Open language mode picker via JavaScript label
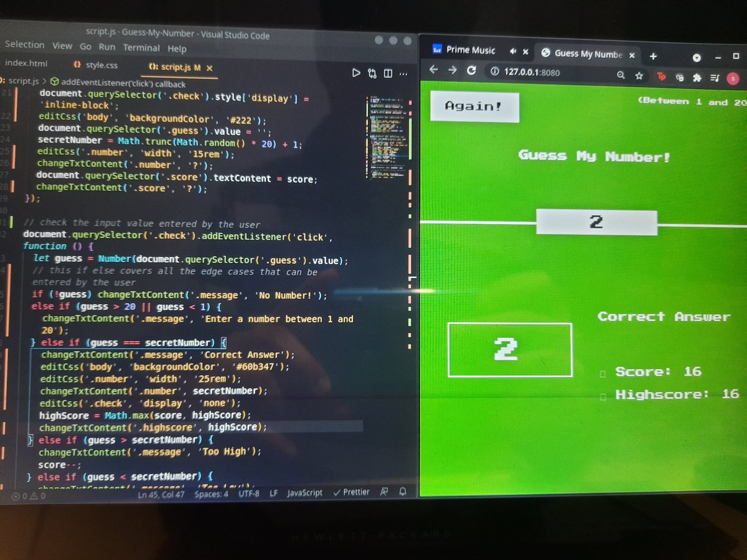Screen dimensions: 747x560 (x=304, y=492)
